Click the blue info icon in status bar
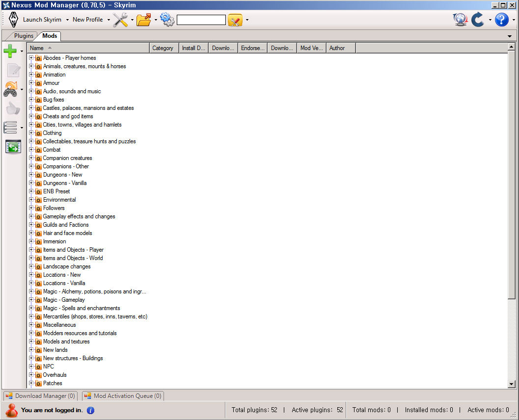Viewport: 519px width, 420px height. [x=90, y=410]
